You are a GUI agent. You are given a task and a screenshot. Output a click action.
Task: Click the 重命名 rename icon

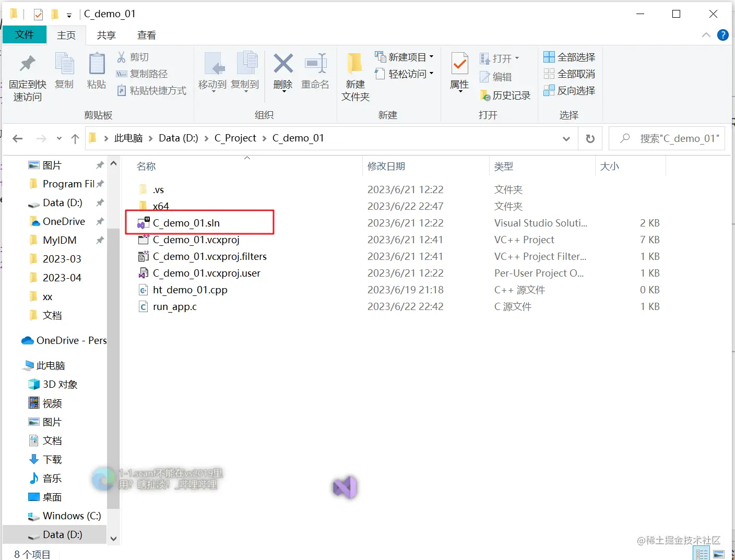[315, 64]
